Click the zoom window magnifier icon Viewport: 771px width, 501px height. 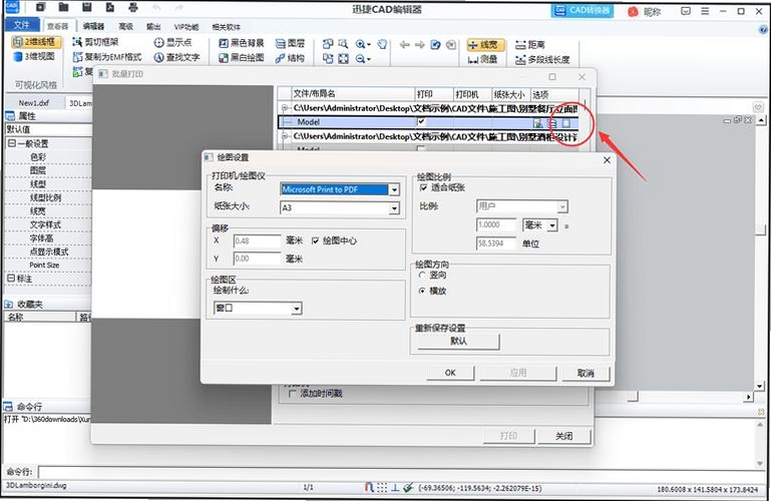[x=343, y=44]
